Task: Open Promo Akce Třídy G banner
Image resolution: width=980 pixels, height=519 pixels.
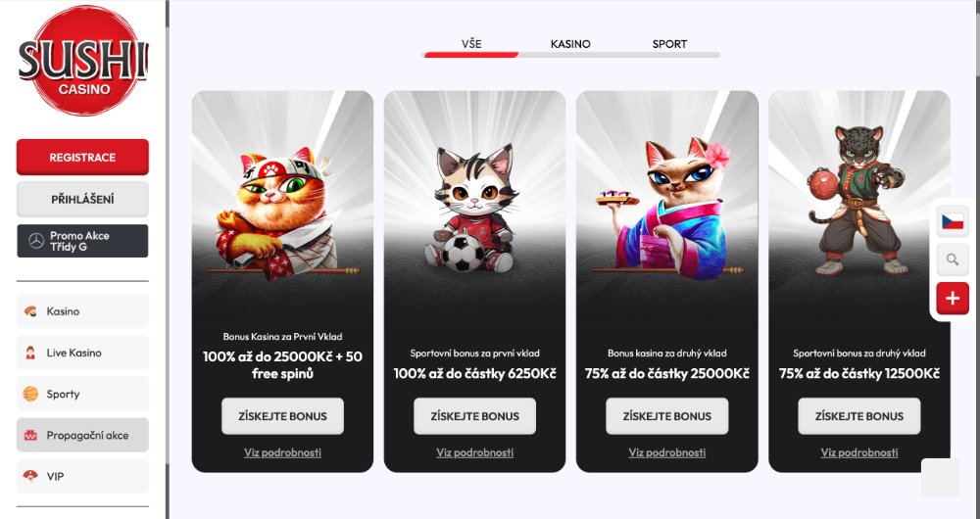Action: pos(82,241)
